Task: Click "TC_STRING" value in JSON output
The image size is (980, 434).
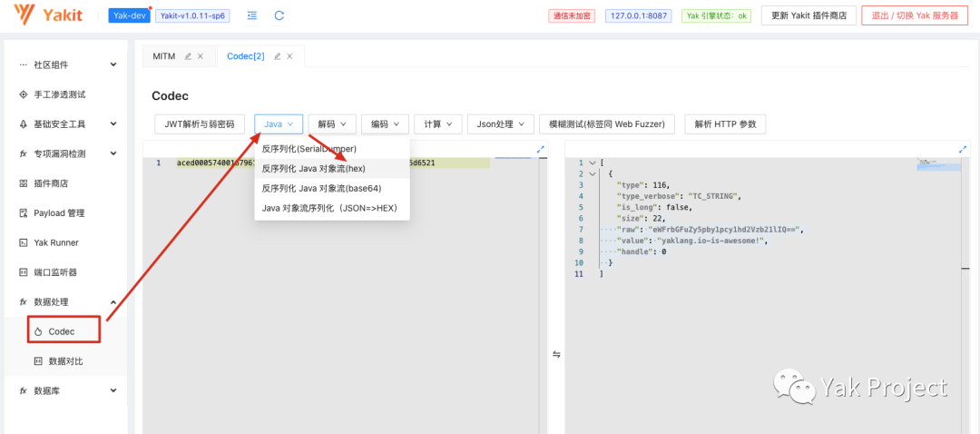Action: (x=712, y=196)
